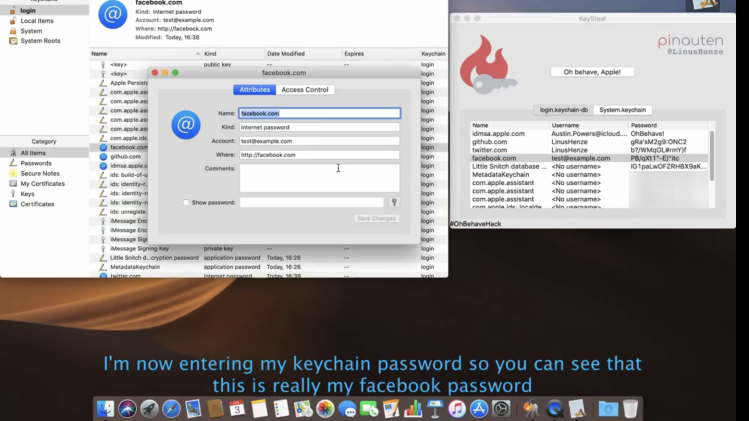Viewport: 749px width, 421px height.
Task: Open the Password Assistant key button
Action: click(394, 203)
